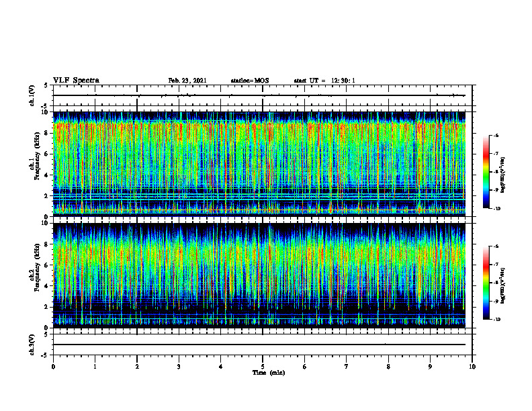This screenshot has width=532, height=411.
Task: Click the ch.2 spectrogram color scale bar
Action: pos(486,283)
